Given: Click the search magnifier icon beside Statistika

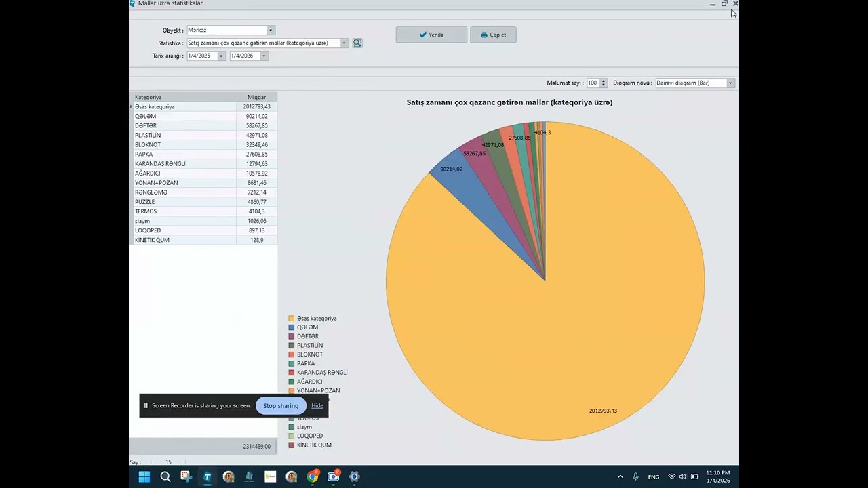Looking at the screenshot, I should click(357, 43).
